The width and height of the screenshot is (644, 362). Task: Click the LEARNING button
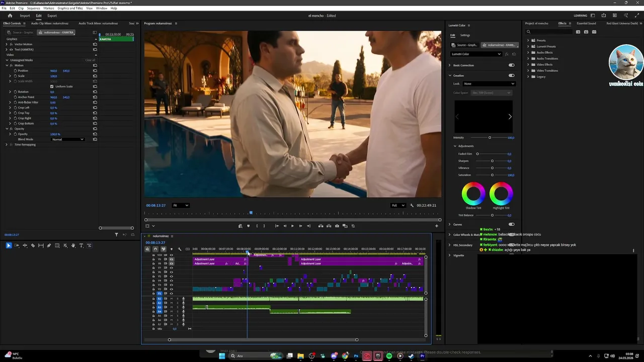[580, 16]
